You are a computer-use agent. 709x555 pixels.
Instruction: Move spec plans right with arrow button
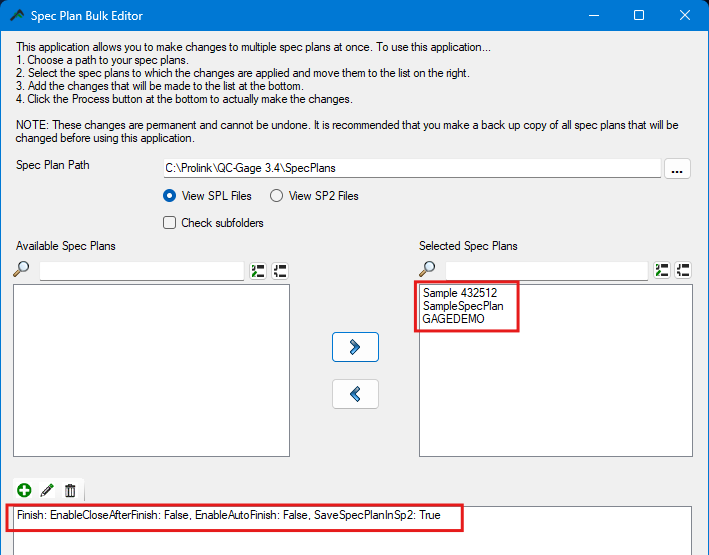pyautogui.click(x=355, y=347)
